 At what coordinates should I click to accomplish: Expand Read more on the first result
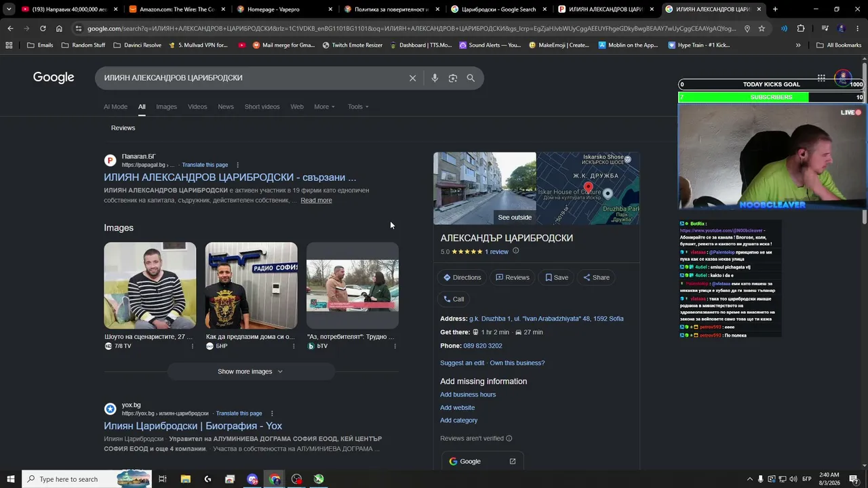pos(316,201)
